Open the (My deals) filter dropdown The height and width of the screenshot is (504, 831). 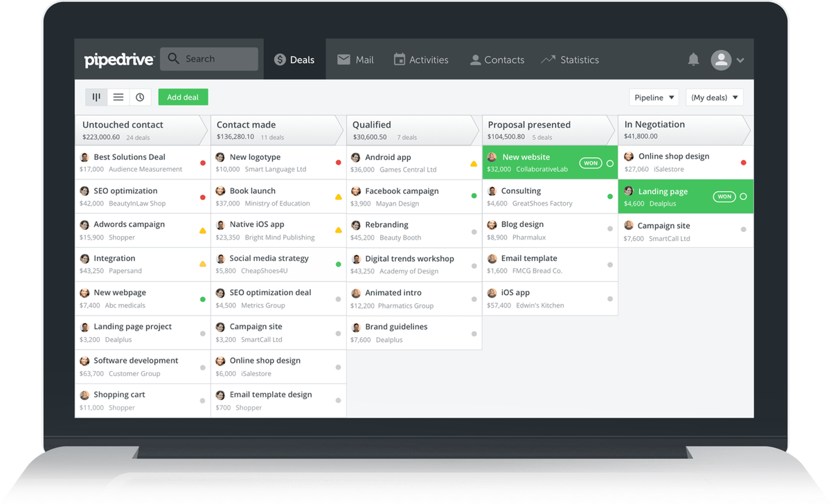click(715, 98)
